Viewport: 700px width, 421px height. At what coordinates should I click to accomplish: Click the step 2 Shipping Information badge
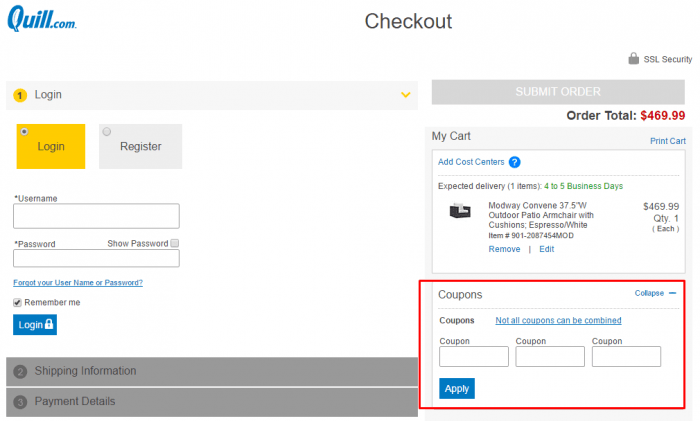pyautogui.click(x=20, y=371)
